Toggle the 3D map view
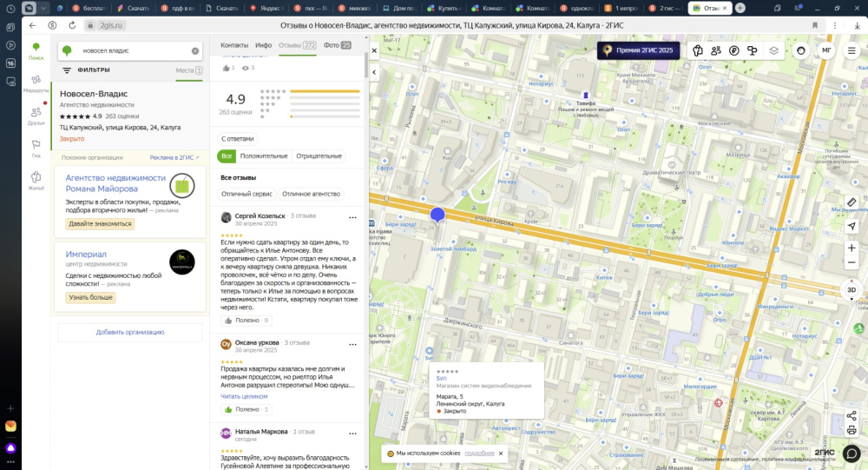Screen dimensions: 868x470 852,290
